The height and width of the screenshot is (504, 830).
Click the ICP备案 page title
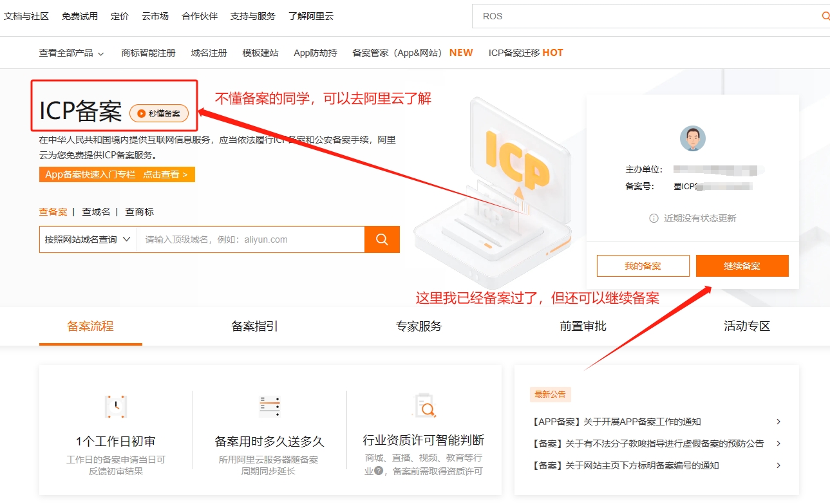[x=80, y=111]
